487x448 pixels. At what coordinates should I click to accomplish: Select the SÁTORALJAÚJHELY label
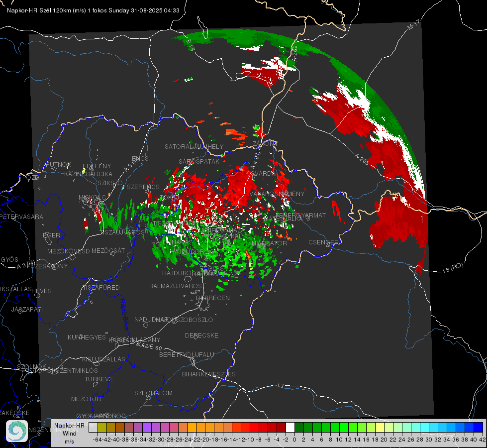coord(194,146)
